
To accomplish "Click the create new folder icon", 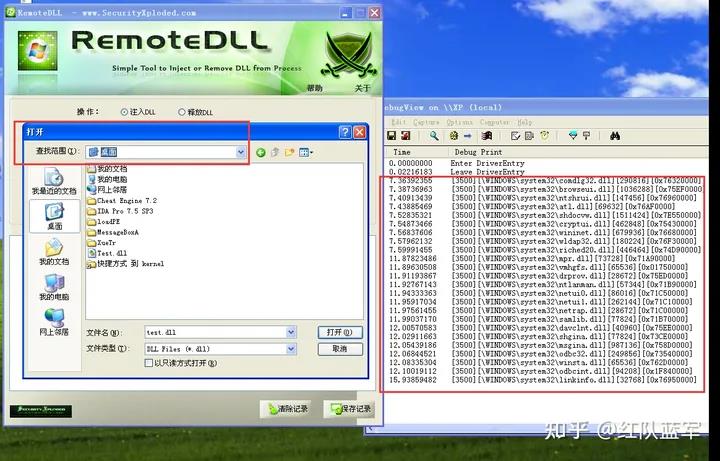I will (x=289, y=152).
